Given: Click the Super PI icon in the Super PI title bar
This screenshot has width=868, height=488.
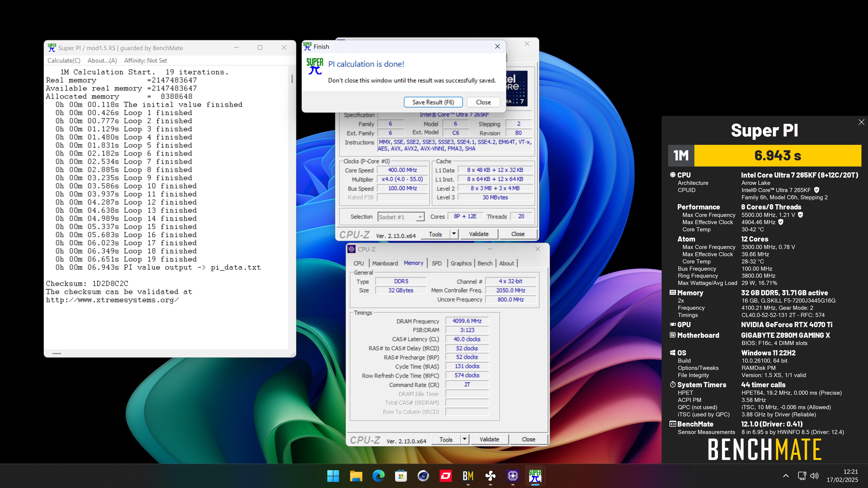Looking at the screenshot, I should pyautogui.click(x=52, y=47).
